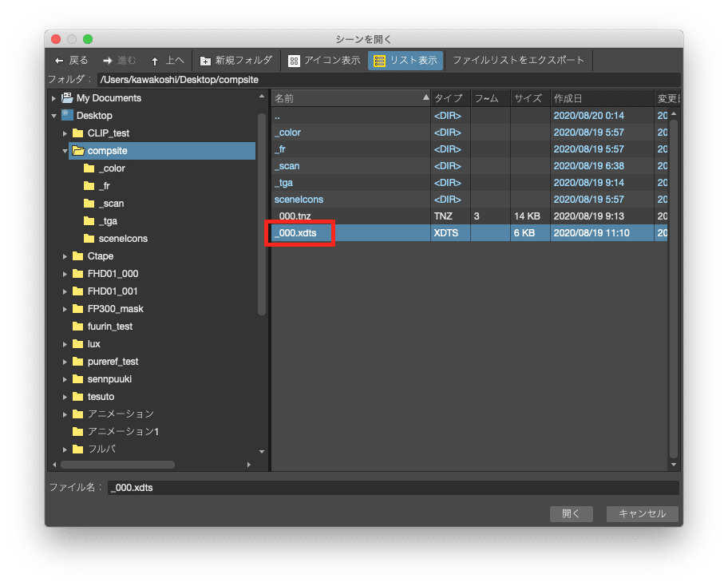Click the 開く button to open the scene
The image size is (728, 586).
[571, 513]
